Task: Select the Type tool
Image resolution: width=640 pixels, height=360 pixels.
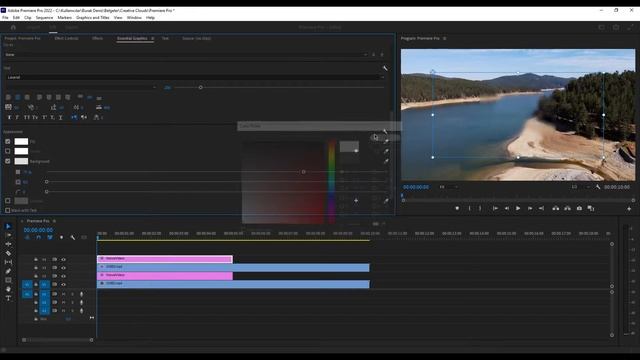Action: (8, 298)
